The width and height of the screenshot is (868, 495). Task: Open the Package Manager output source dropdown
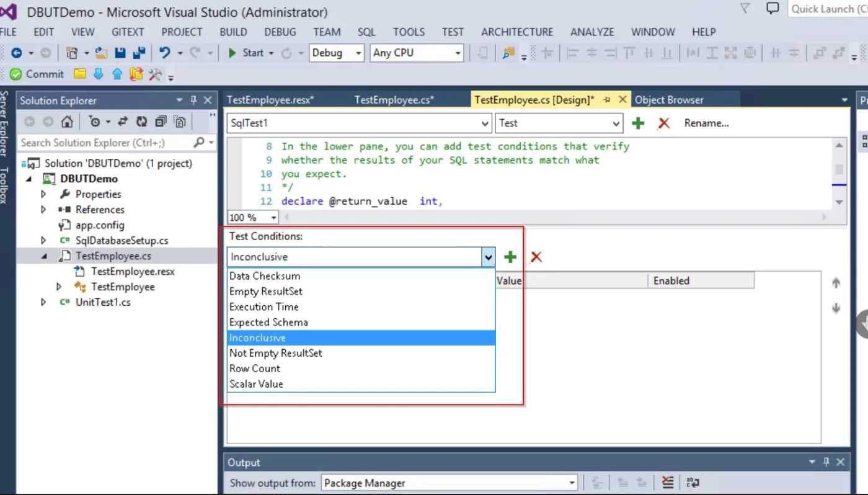[x=449, y=483]
